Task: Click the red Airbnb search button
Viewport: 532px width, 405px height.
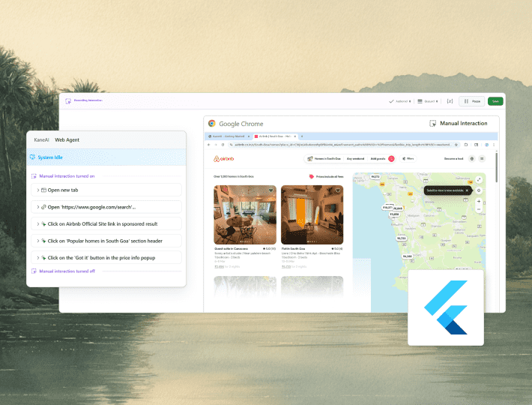Action: (391, 158)
